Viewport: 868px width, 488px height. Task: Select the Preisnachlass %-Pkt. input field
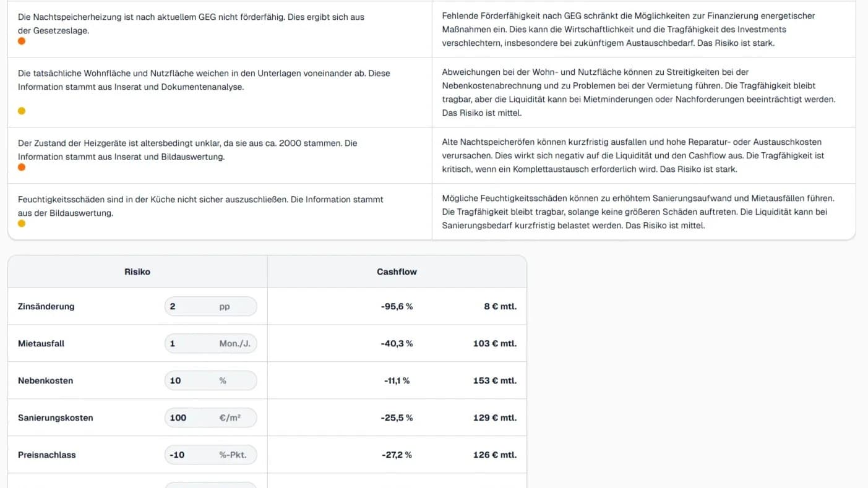(210, 455)
